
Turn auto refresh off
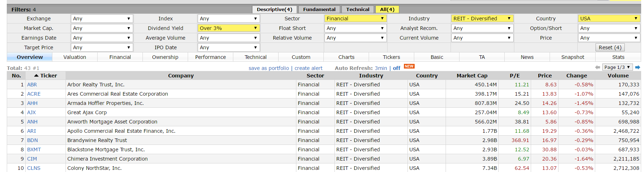(396, 68)
